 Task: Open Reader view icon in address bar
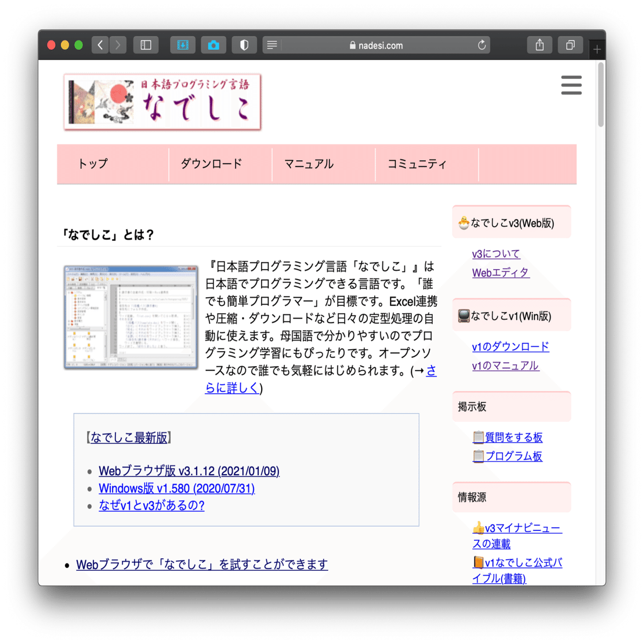[x=272, y=45]
